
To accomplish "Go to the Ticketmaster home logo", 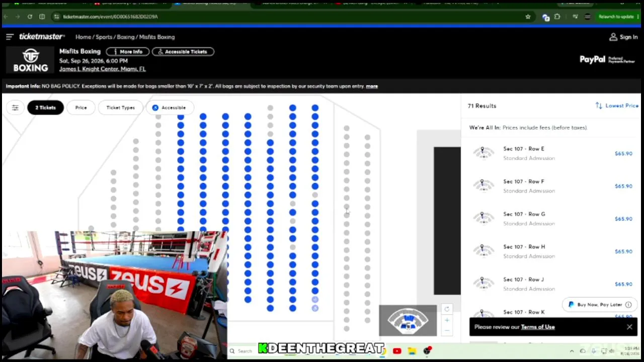I will [42, 37].
